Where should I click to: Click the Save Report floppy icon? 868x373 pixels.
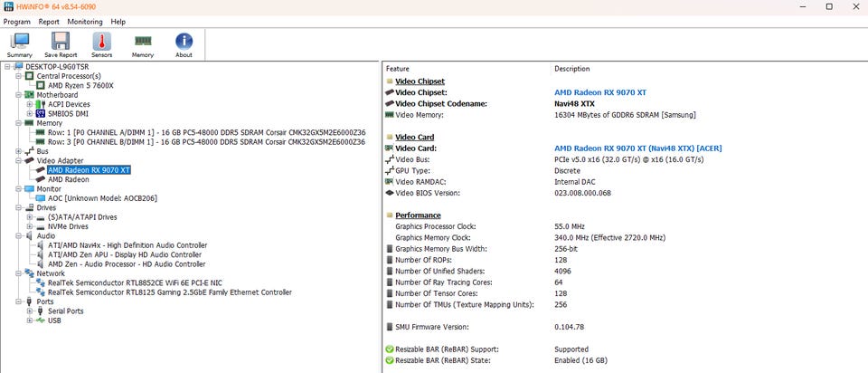(x=61, y=43)
